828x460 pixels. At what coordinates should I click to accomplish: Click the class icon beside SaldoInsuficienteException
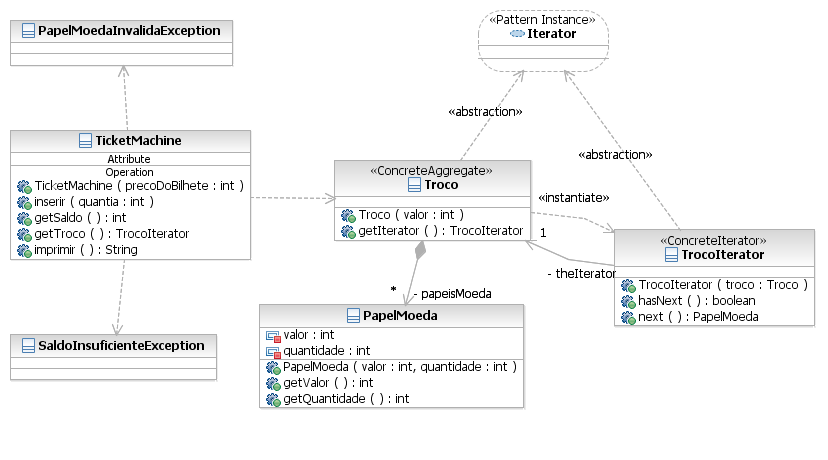point(29,346)
